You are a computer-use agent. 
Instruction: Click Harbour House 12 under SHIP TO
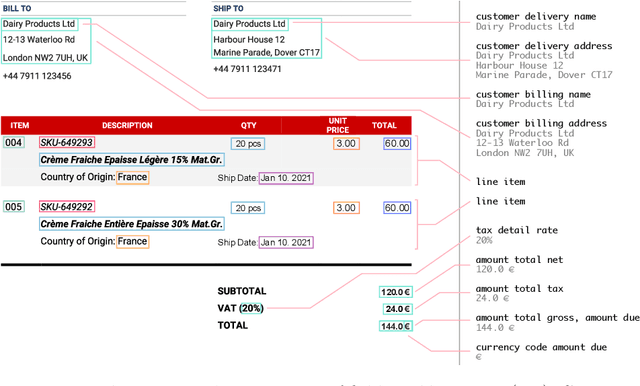(x=249, y=40)
